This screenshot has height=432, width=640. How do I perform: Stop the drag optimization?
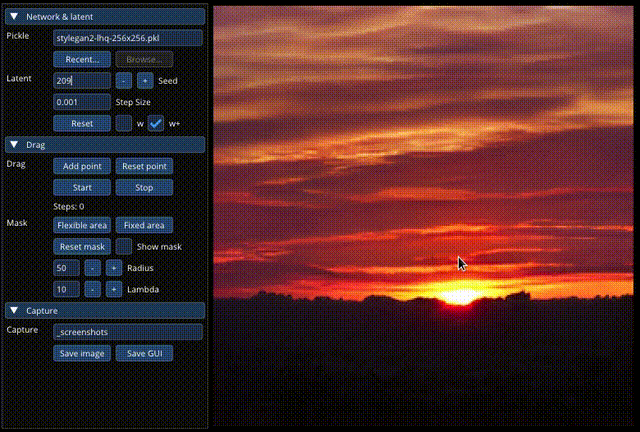click(144, 187)
